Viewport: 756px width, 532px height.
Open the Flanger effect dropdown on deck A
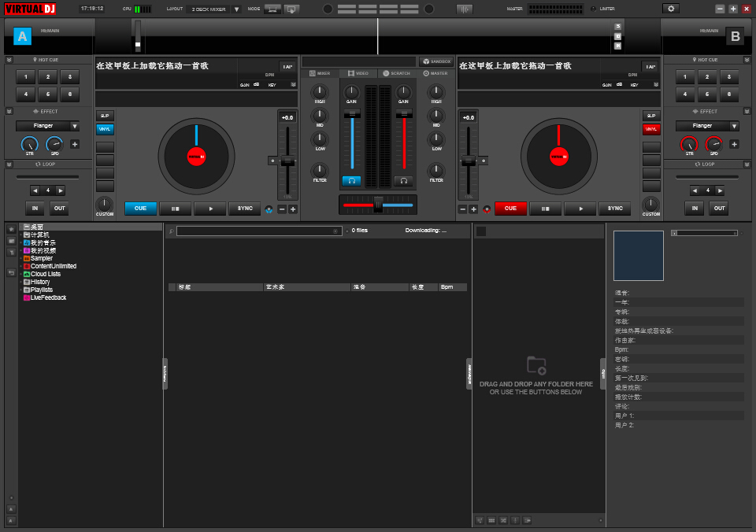48,126
